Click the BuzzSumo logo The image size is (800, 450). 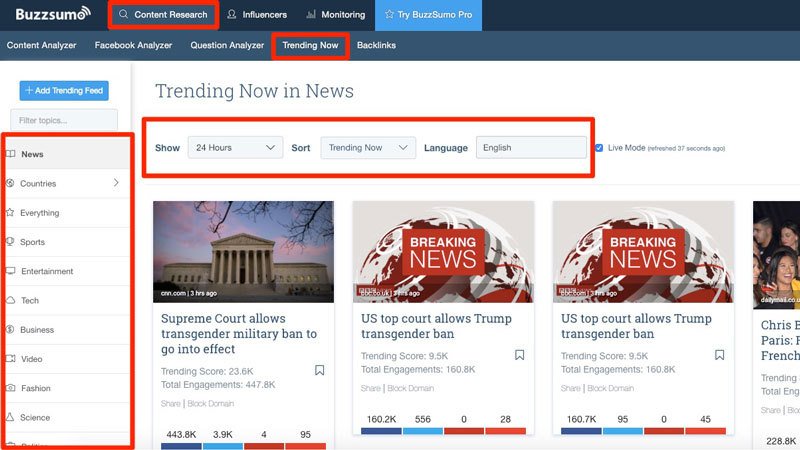[x=53, y=14]
